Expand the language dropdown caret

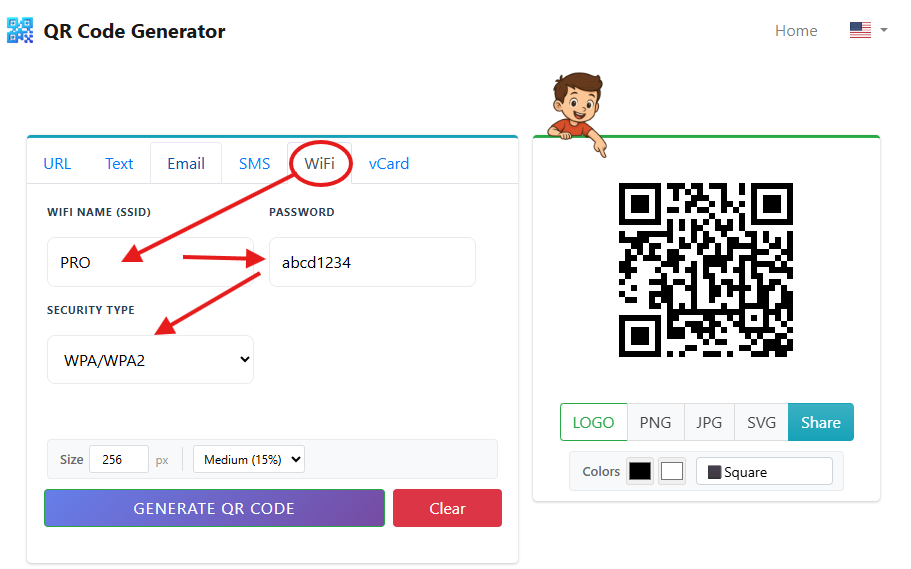[x=884, y=30]
